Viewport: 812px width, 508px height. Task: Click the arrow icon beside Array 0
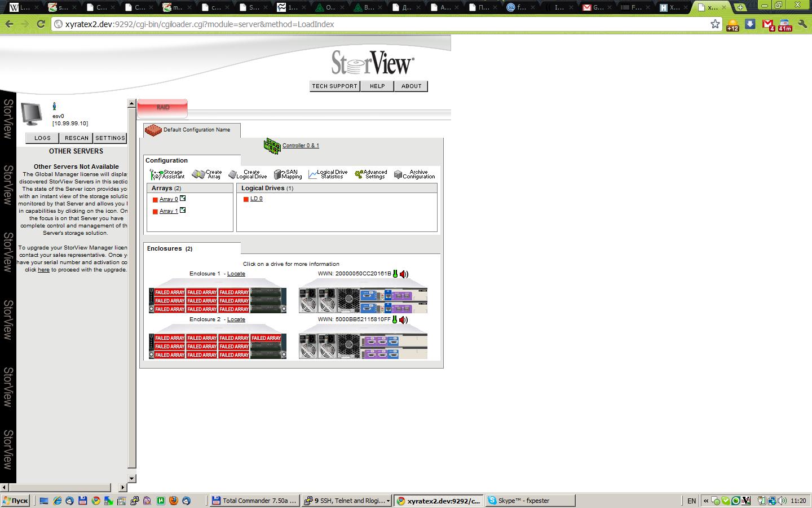point(183,199)
